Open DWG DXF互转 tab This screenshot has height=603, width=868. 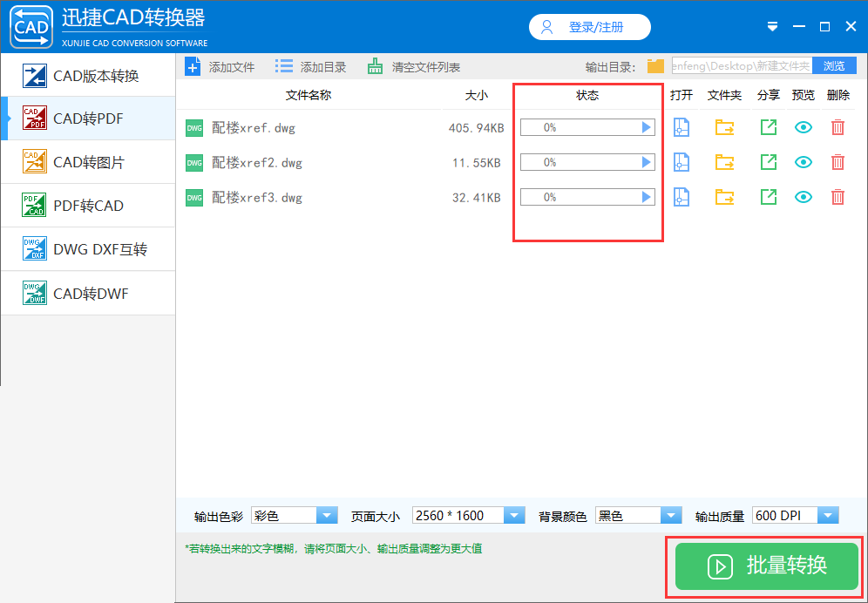[x=88, y=249]
